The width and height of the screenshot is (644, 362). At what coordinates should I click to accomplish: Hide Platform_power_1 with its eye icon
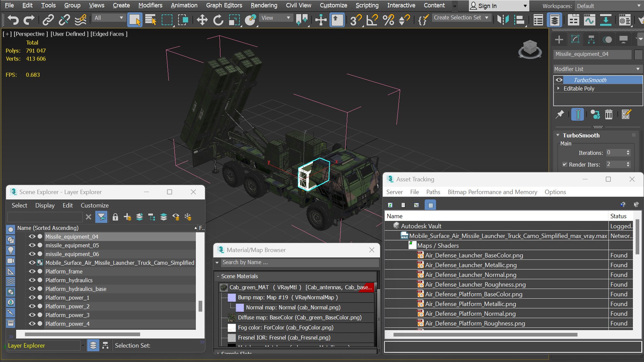tap(32, 298)
